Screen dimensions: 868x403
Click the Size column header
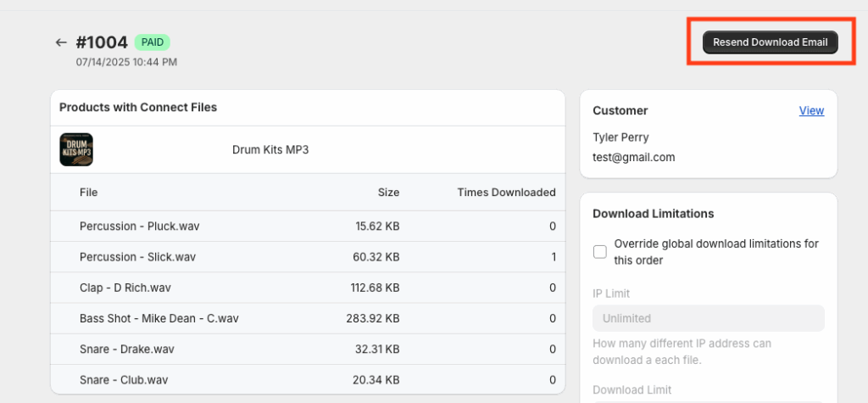[388, 193]
